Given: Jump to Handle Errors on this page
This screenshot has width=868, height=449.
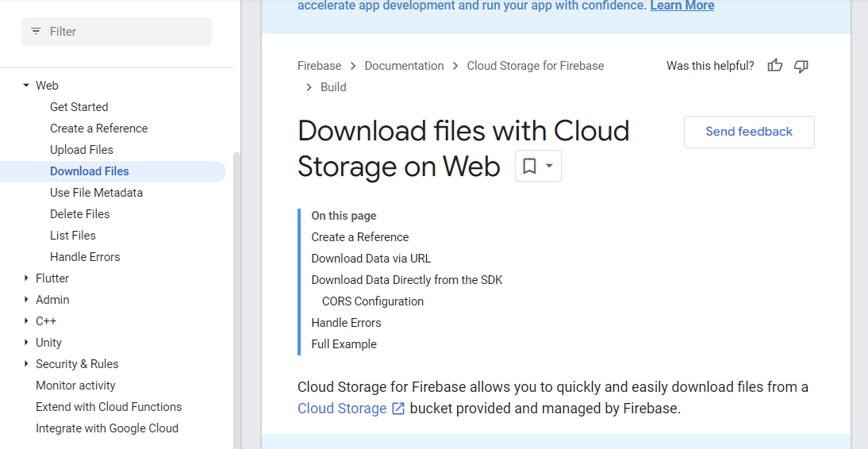Looking at the screenshot, I should 346,324.
